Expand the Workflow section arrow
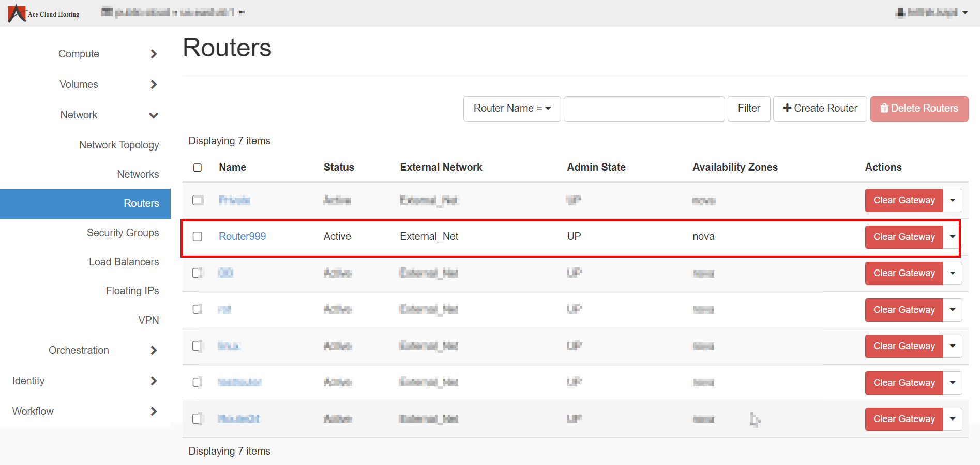The width and height of the screenshot is (980, 465). pos(154,411)
